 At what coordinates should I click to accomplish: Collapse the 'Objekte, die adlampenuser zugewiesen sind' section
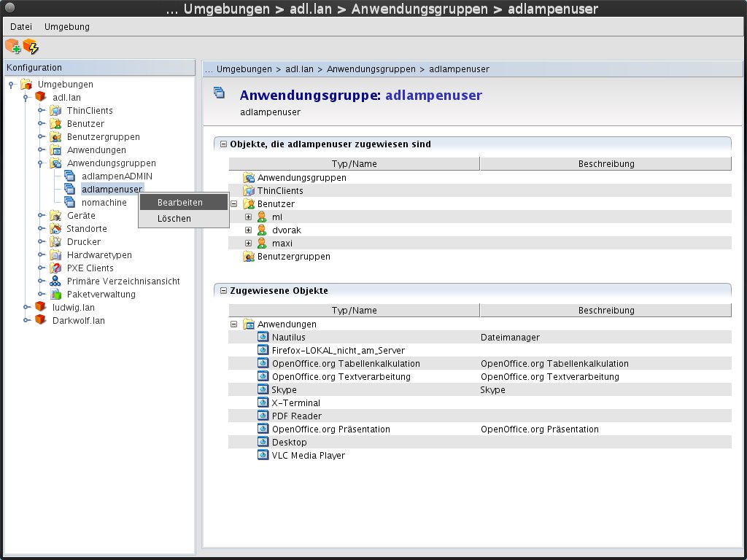[x=223, y=144]
